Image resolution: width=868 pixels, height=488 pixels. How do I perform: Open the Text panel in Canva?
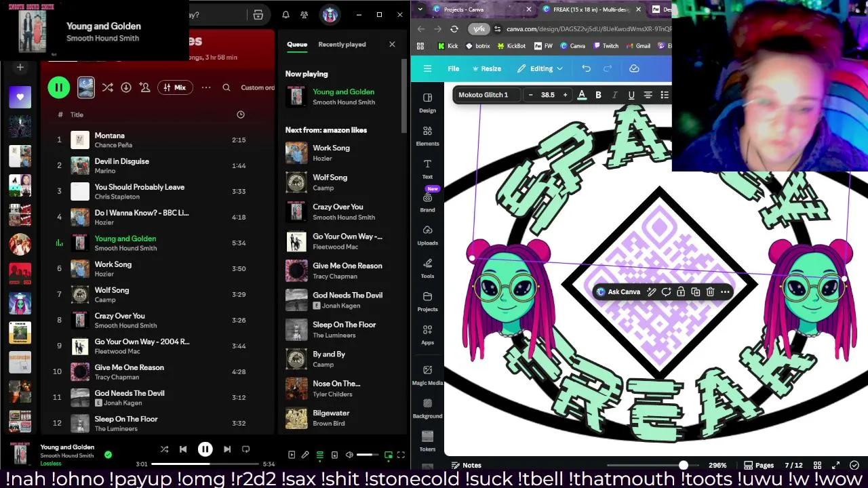(427, 169)
